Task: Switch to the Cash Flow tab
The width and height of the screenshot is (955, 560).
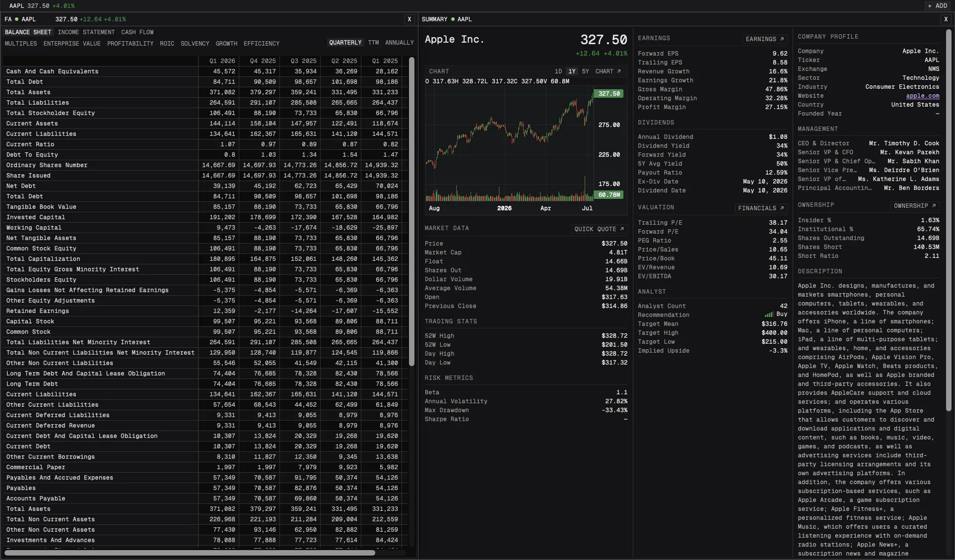Action: tap(137, 32)
